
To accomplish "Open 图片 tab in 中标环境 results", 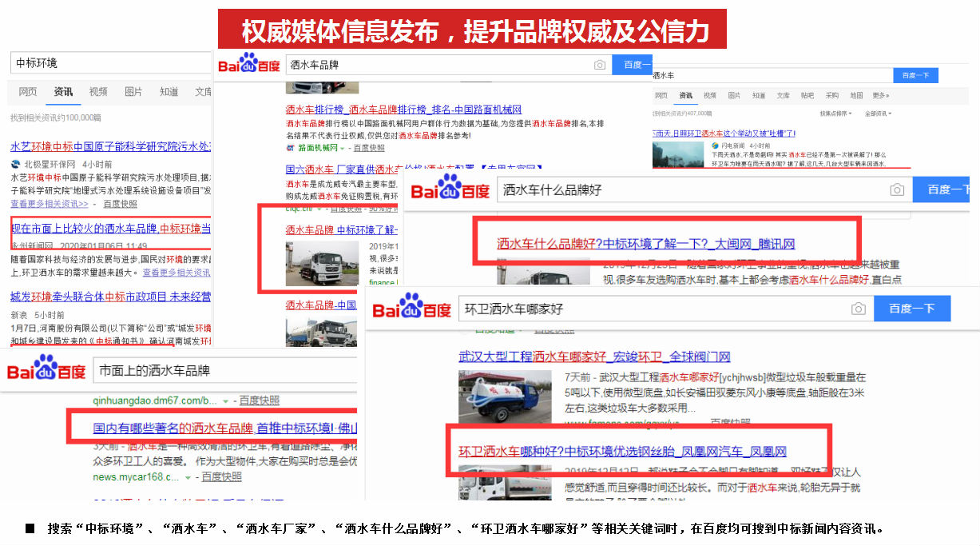I will pyautogui.click(x=133, y=92).
